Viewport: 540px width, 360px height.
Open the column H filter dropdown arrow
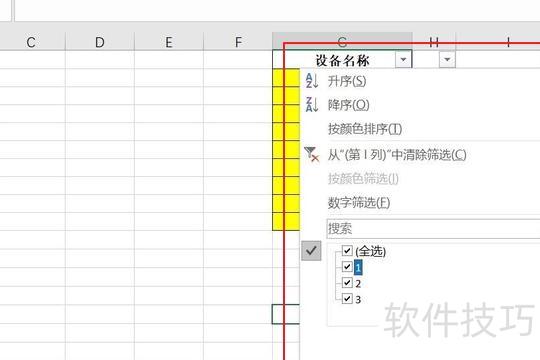tap(447, 60)
